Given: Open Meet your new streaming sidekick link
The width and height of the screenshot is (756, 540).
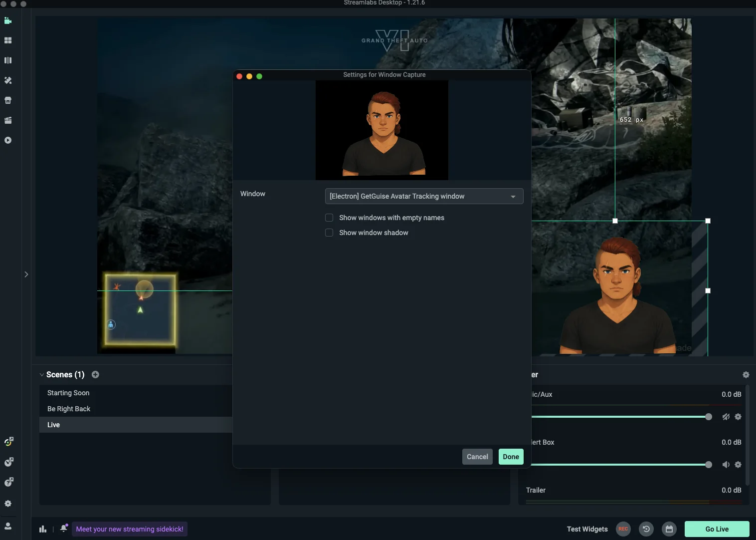Looking at the screenshot, I should point(130,529).
